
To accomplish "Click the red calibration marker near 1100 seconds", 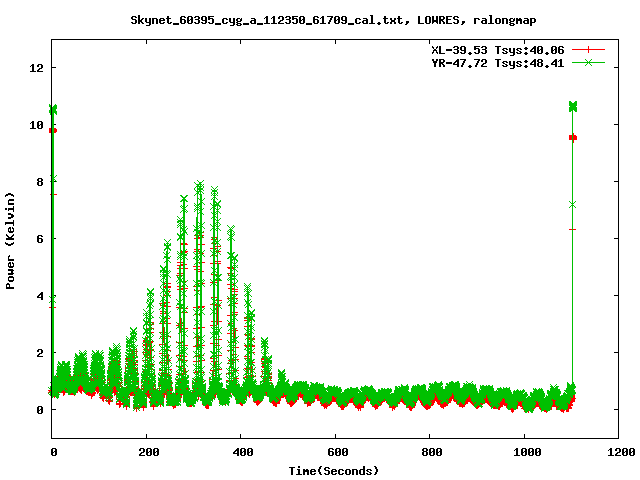I will [573, 138].
